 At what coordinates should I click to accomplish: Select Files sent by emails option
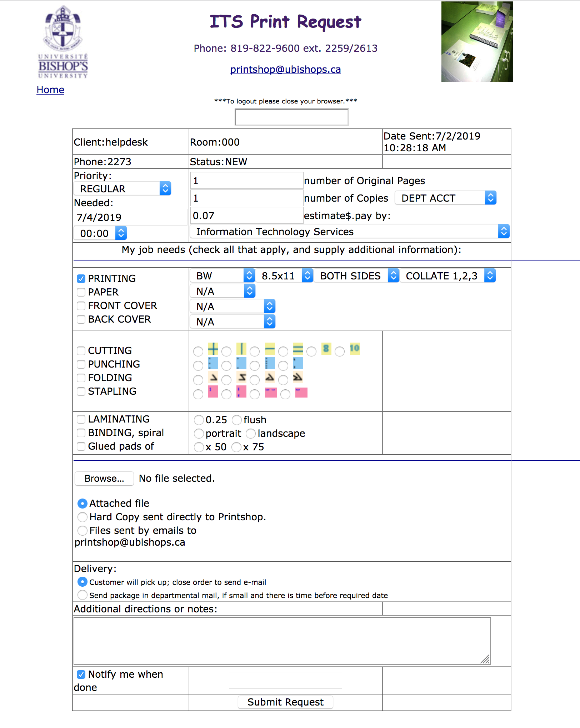click(x=82, y=531)
